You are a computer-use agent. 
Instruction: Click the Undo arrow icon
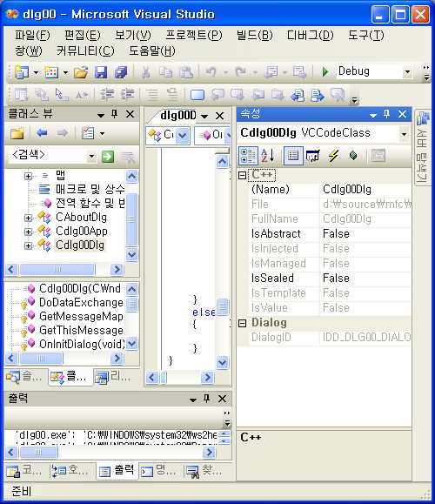click(x=211, y=72)
